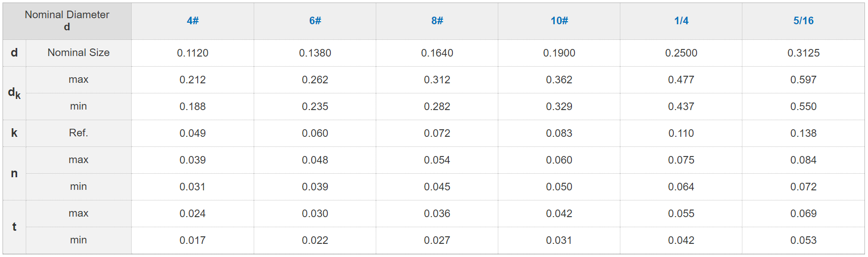
Task: Open the 8# diameter link
Action: tap(437, 21)
